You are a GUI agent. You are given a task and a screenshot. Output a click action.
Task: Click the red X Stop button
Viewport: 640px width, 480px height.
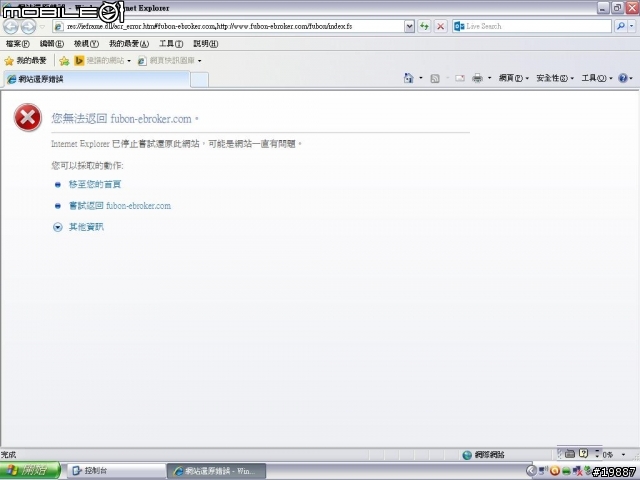click(x=440, y=27)
